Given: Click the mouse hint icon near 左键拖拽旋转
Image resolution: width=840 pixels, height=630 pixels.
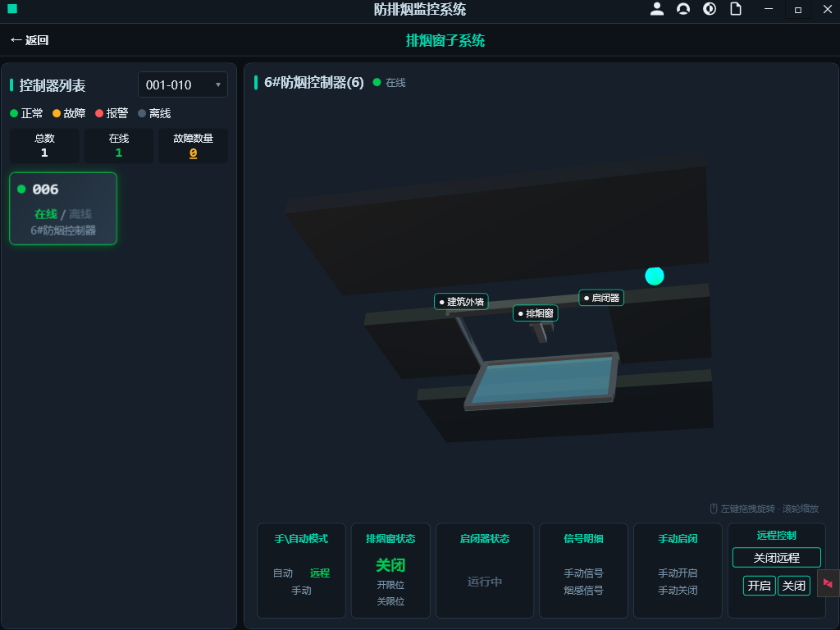Looking at the screenshot, I should 714,509.
